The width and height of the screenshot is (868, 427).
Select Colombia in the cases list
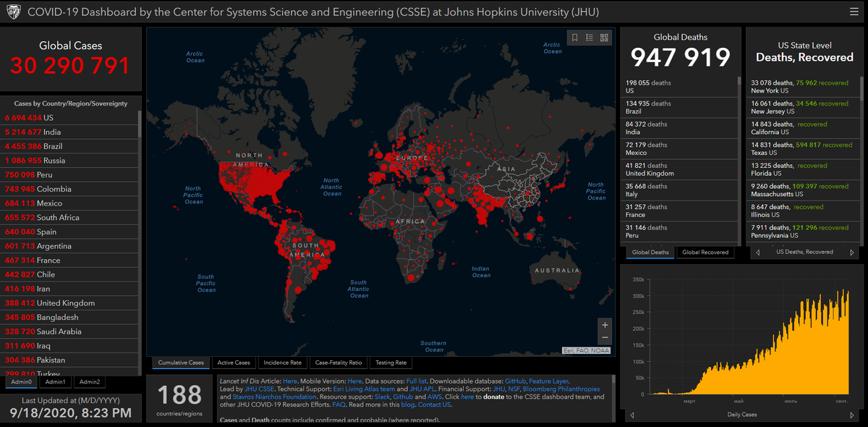point(69,189)
